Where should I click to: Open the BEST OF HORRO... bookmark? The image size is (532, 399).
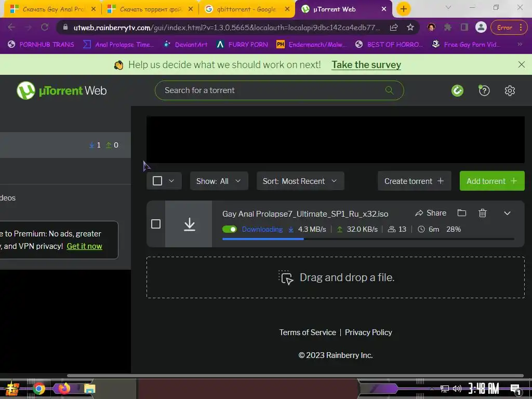tap(389, 45)
